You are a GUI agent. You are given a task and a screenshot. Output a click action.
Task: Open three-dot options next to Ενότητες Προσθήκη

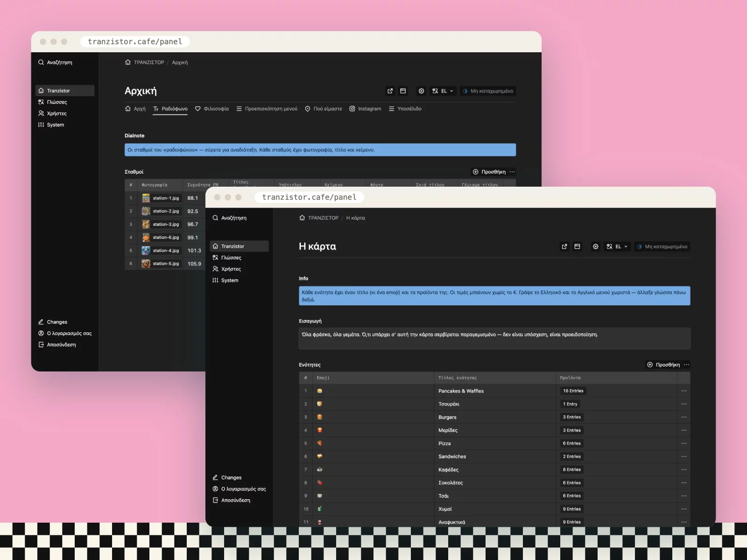(686, 364)
